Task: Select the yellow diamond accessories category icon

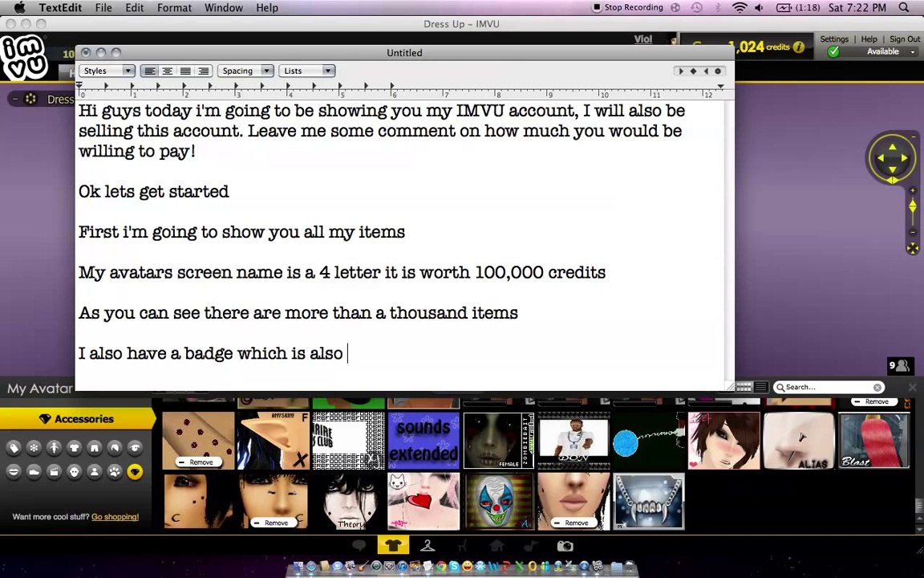Action: (135, 472)
